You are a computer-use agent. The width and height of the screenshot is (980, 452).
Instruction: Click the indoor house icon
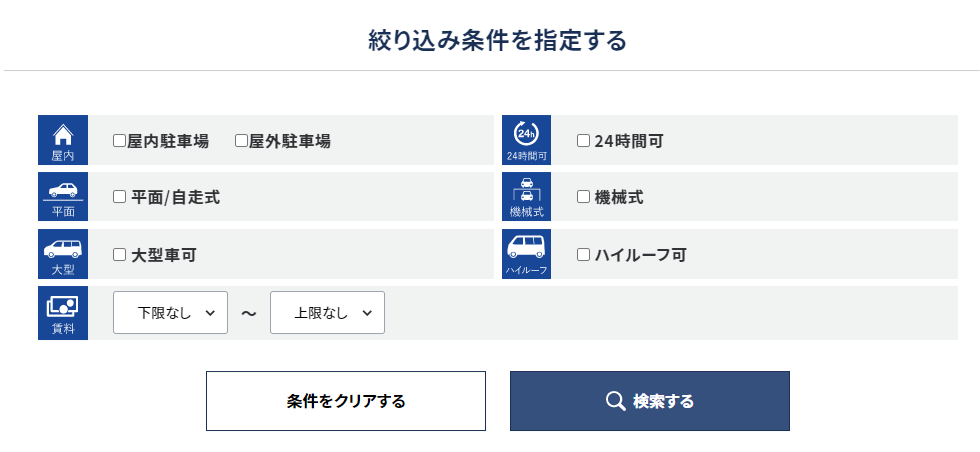(x=63, y=136)
